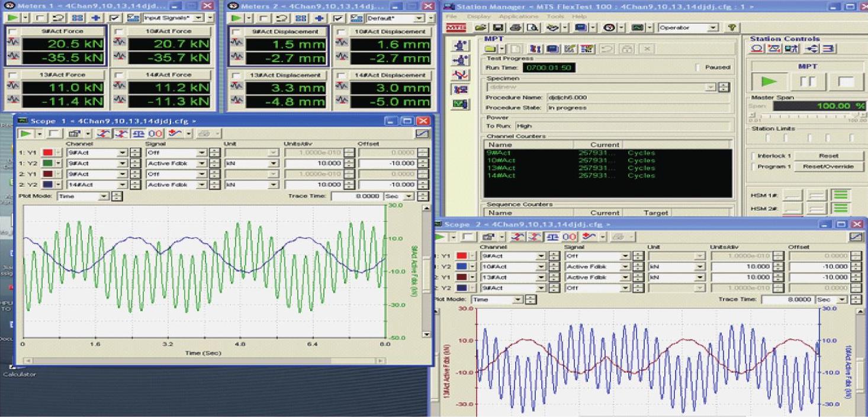Toggle the 13#Act Force meter checkbox

12,75
